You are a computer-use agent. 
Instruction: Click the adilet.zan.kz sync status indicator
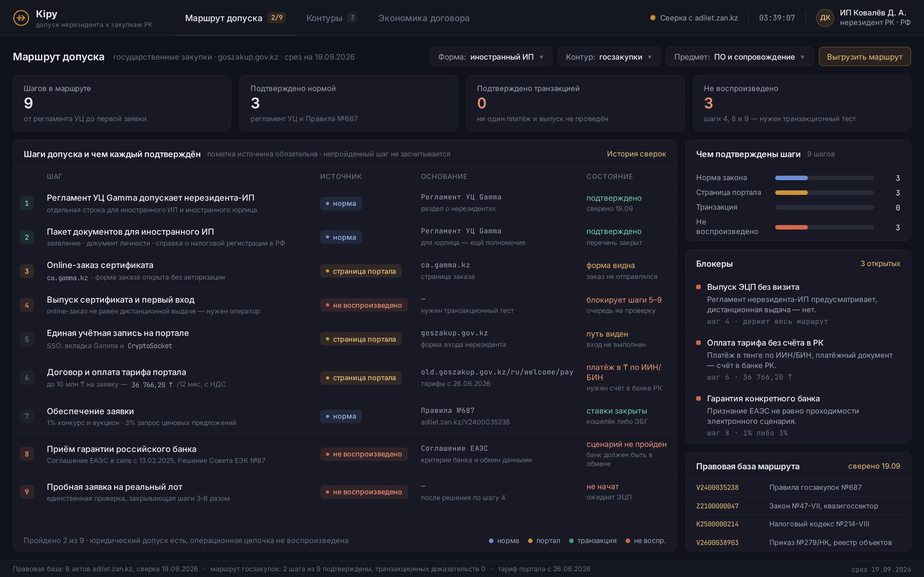point(694,18)
